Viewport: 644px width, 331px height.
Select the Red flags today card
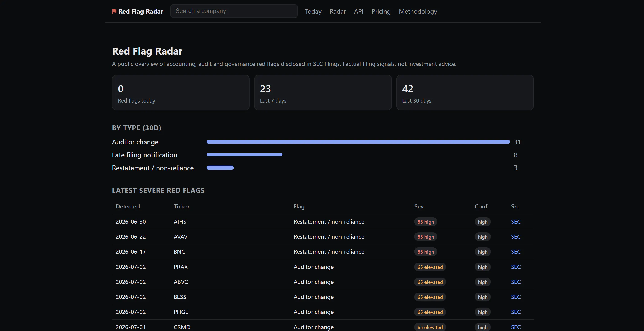click(x=181, y=93)
